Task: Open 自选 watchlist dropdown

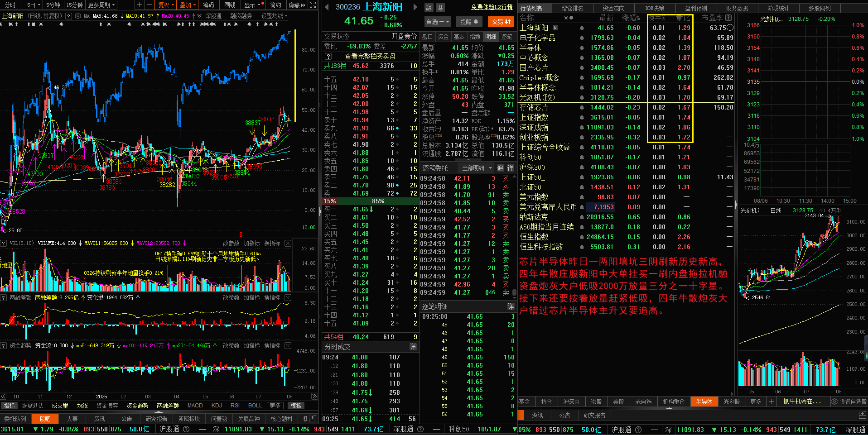Action: (437, 22)
